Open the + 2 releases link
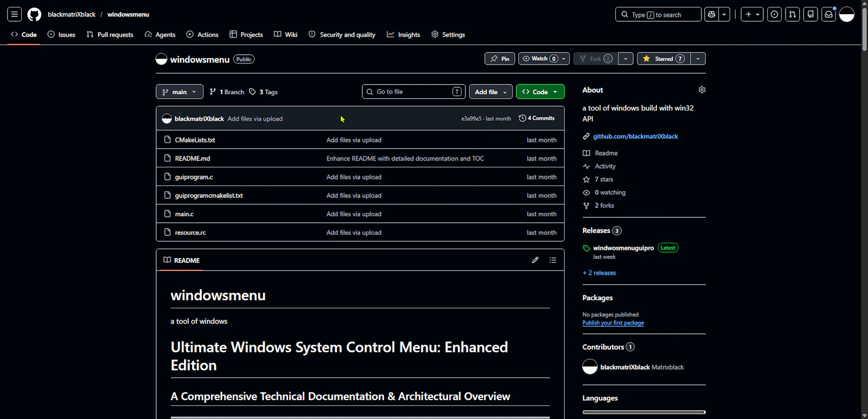868x419 pixels. tap(599, 273)
